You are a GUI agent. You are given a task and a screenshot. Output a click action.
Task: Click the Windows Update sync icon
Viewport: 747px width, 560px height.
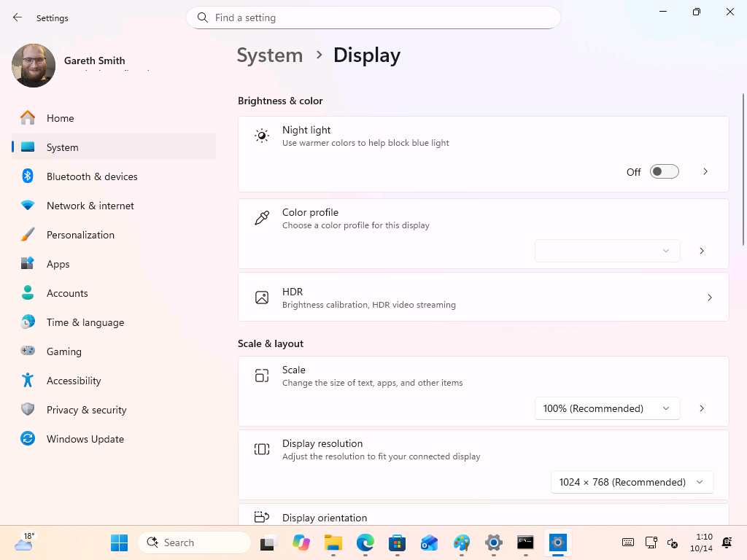pyautogui.click(x=28, y=438)
